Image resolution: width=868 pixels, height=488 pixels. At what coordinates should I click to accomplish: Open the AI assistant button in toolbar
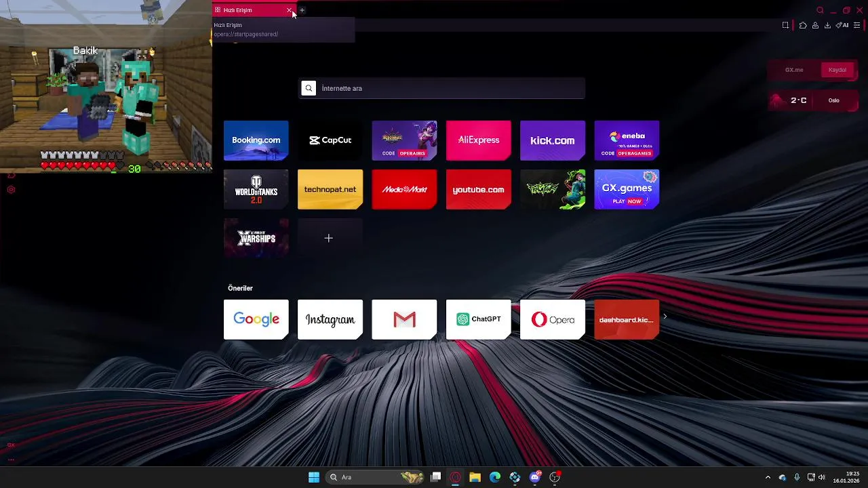point(842,25)
